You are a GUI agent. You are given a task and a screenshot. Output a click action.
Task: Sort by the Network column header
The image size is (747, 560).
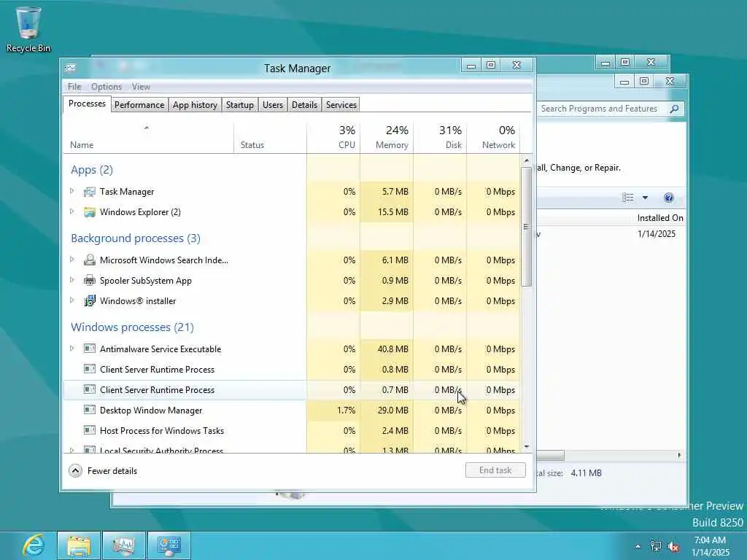[x=494, y=138]
